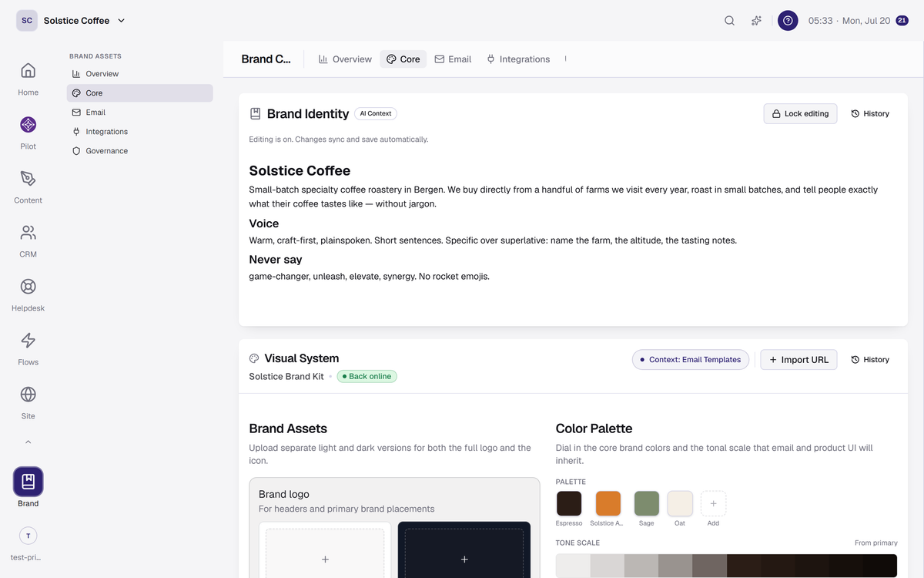Image resolution: width=924 pixels, height=578 pixels.
Task: Open the Site globe icon
Action: coord(28,394)
